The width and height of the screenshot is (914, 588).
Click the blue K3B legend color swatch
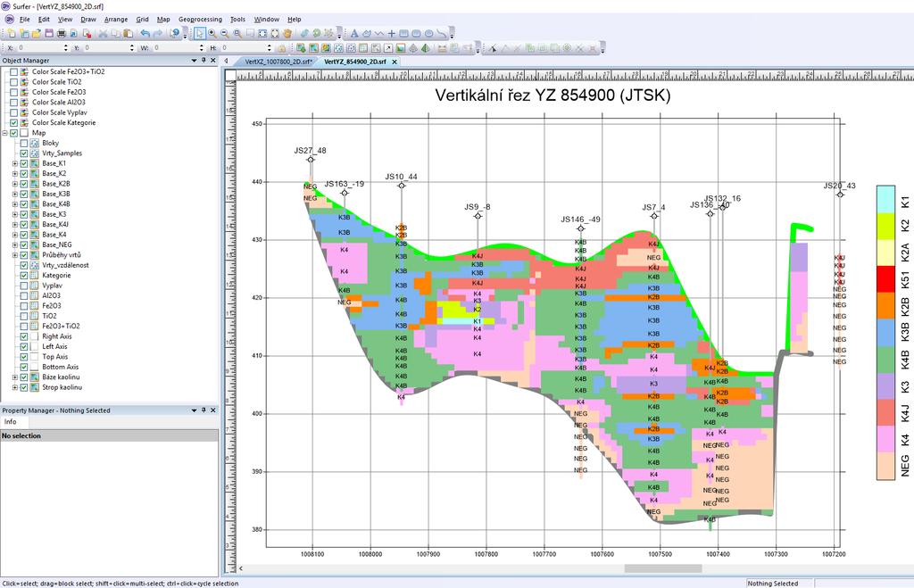click(x=885, y=333)
